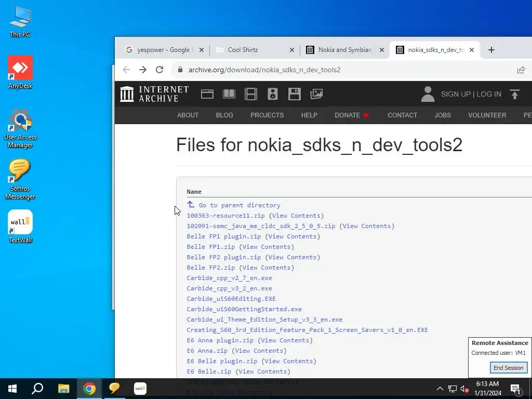Open the Video film strip icon
The width and height of the screenshot is (532, 399).
251,94
